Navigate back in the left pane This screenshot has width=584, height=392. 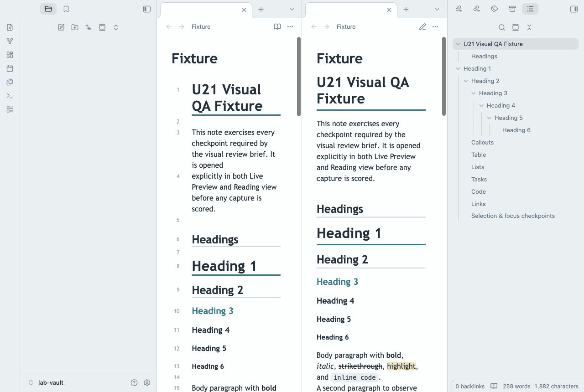(x=169, y=26)
